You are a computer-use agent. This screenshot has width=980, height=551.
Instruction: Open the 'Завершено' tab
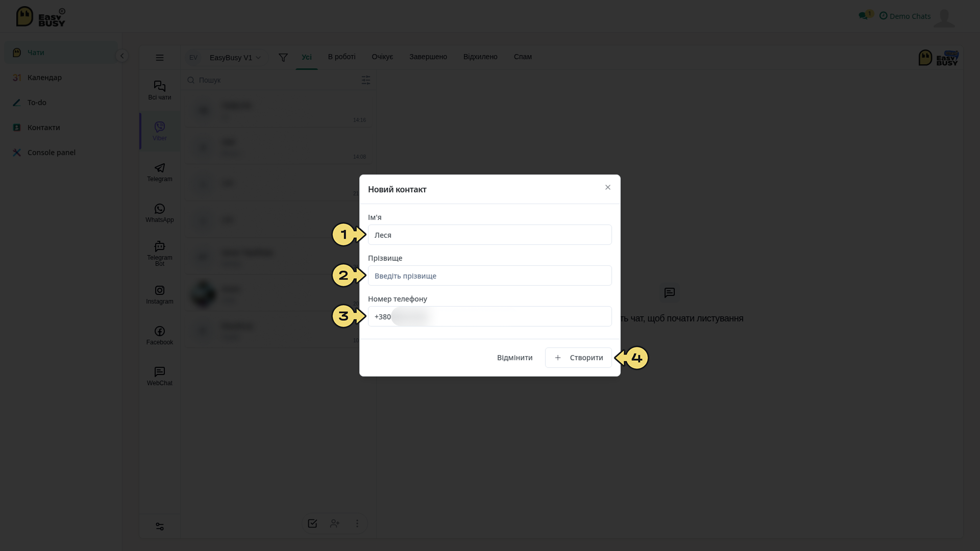tap(428, 57)
